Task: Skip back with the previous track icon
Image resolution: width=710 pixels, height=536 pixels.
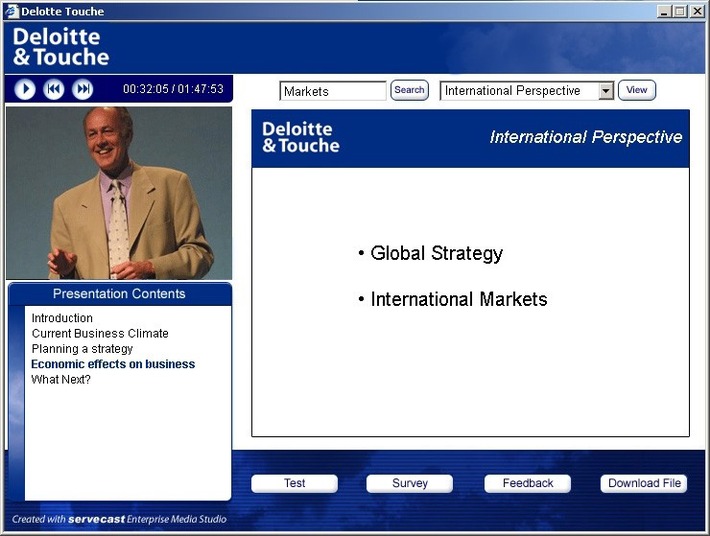Action: click(x=53, y=89)
